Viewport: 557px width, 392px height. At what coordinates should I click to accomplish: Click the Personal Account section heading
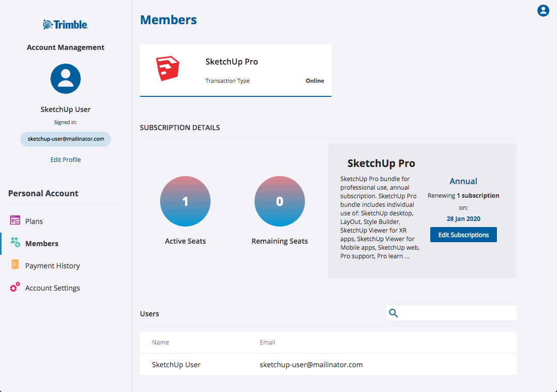point(43,193)
